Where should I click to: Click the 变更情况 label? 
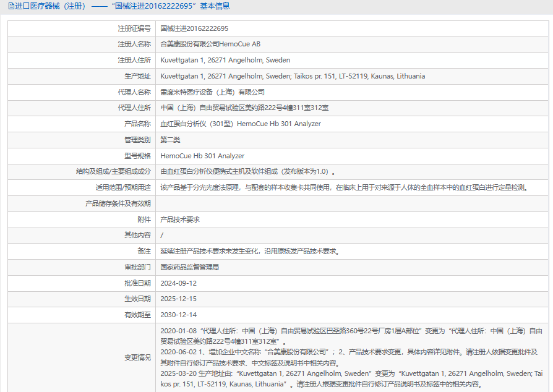pos(137,357)
